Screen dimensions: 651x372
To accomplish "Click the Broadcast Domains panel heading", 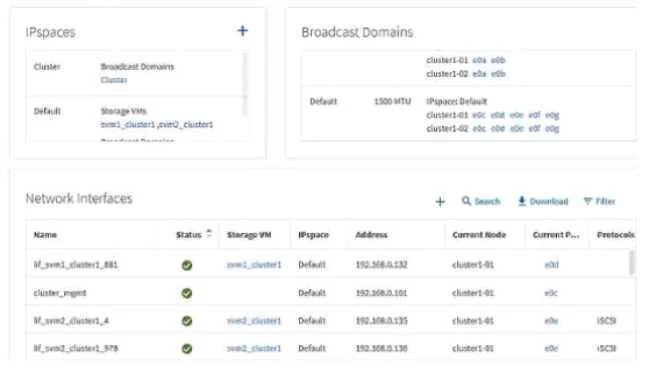I will 357,32.
